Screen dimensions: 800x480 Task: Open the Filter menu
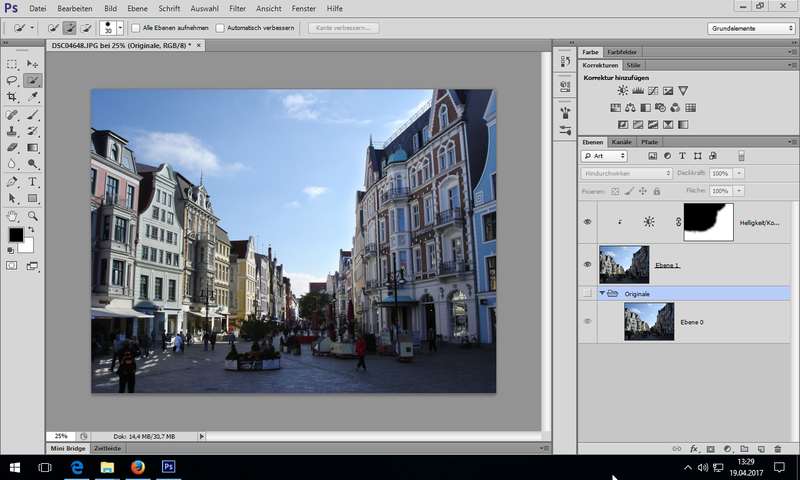(x=237, y=7)
